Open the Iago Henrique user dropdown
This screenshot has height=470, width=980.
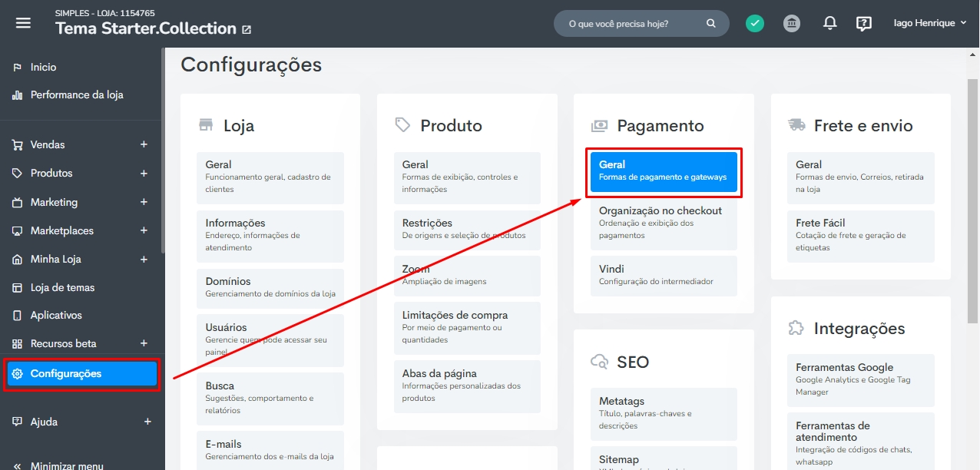pyautogui.click(x=929, y=24)
